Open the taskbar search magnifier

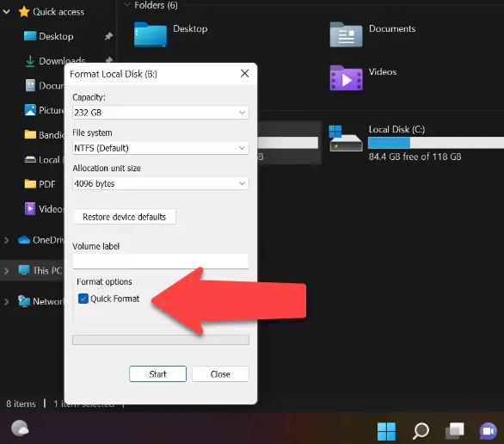pyautogui.click(x=421, y=431)
